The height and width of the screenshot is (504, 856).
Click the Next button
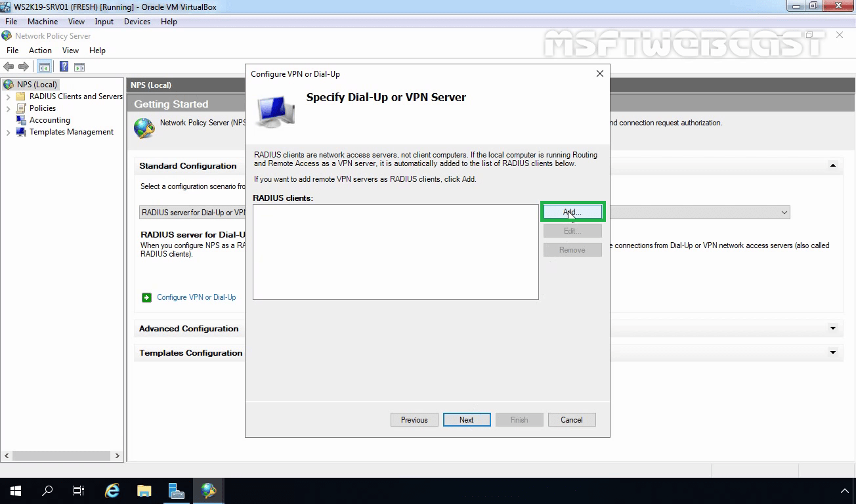(x=467, y=420)
